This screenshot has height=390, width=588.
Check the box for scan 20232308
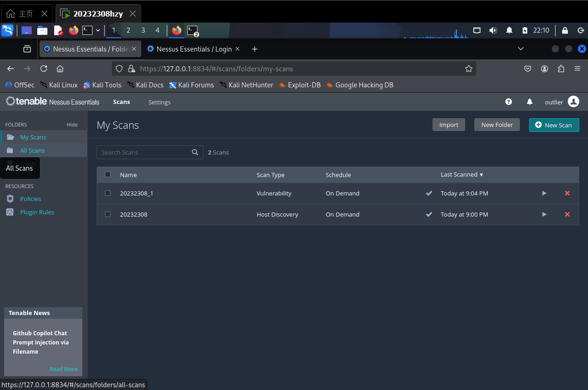click(108, 214)
